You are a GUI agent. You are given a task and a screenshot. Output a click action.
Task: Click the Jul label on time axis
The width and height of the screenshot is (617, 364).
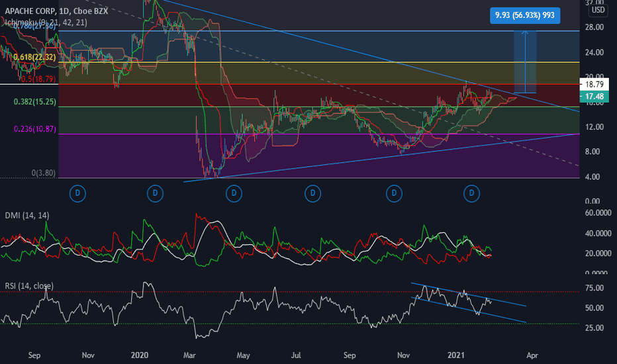[296, 355]
